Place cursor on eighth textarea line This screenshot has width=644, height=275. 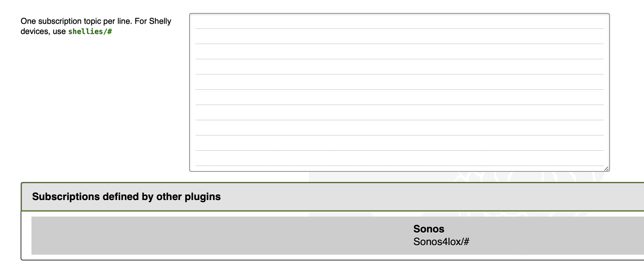click(399, 128)
